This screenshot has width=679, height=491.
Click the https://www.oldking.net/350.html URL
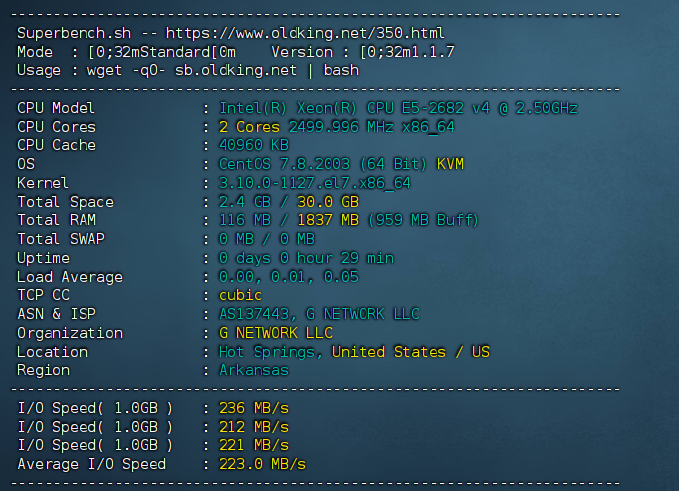coord(305,33)
